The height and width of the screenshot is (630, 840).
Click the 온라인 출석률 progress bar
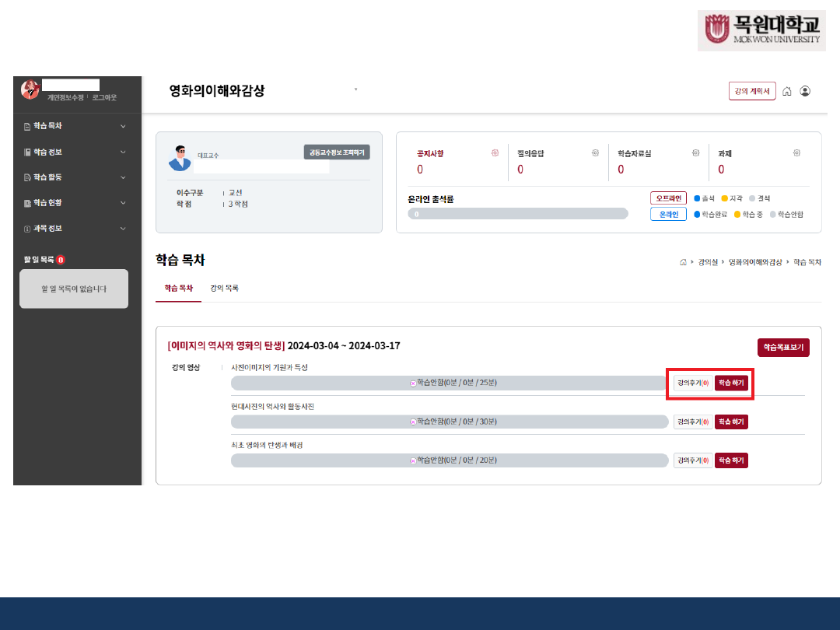click(x=518, y=214)
